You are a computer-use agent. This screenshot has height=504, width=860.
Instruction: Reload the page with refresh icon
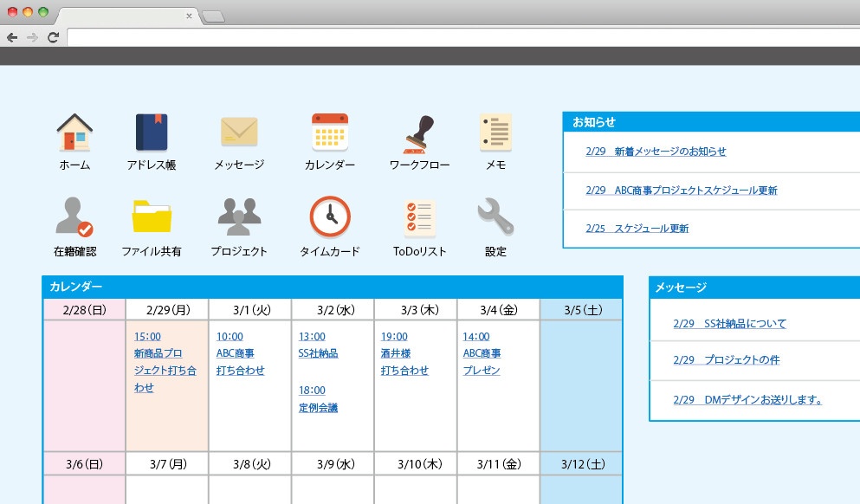point(53,37)
